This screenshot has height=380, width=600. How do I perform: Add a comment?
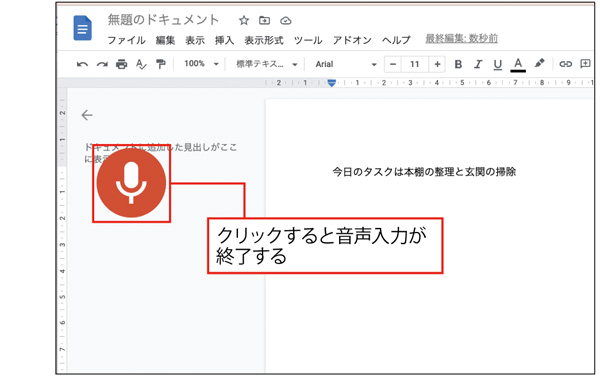click(x=585, y=64)
